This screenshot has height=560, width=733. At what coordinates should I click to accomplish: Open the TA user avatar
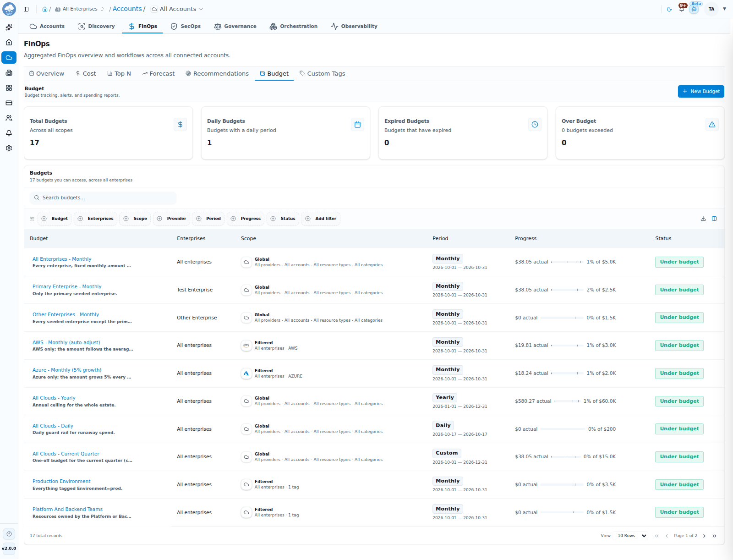[711, 9]
